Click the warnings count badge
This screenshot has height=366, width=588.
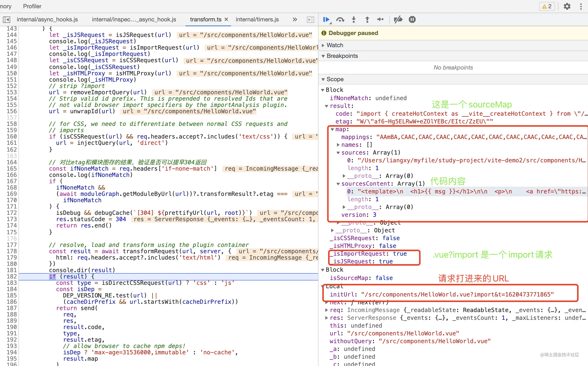click(x=547, y=6)
